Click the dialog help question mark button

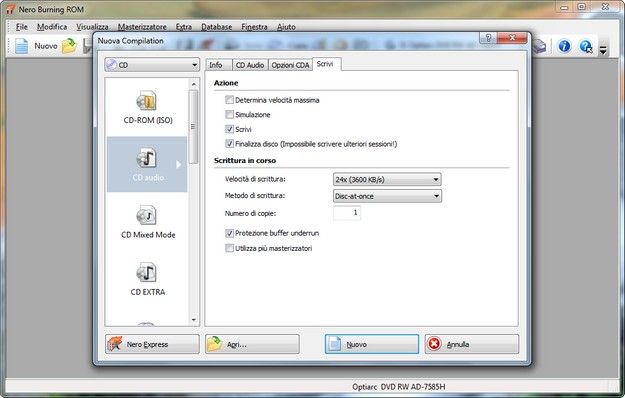[x=488, y=38]
